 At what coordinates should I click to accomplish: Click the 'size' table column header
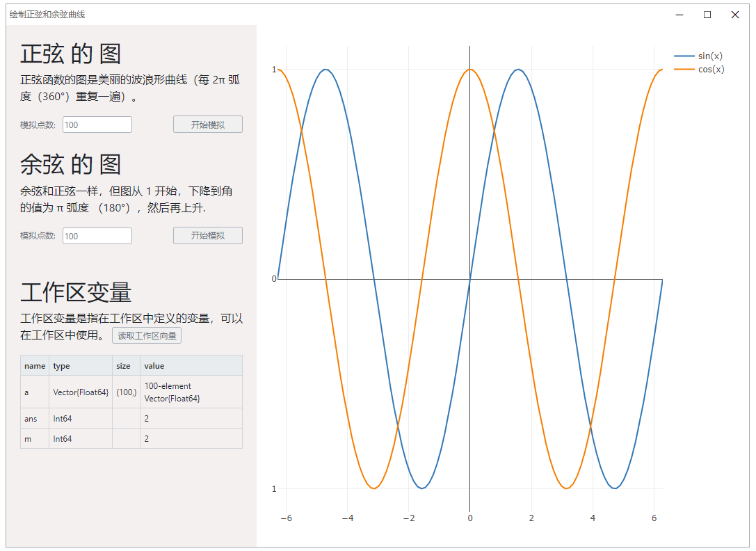127,366
